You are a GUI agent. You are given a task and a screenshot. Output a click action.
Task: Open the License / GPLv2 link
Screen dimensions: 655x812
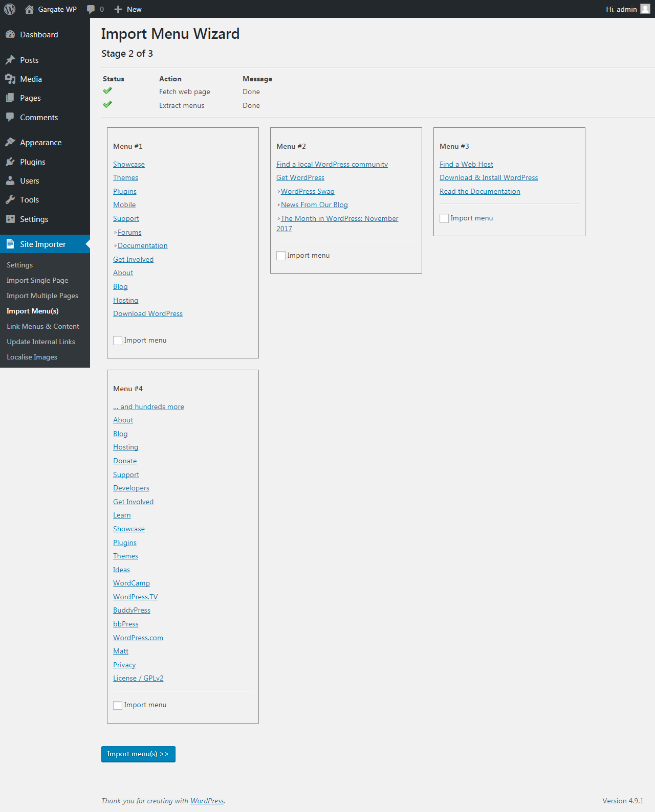click(x=138, y=678)
